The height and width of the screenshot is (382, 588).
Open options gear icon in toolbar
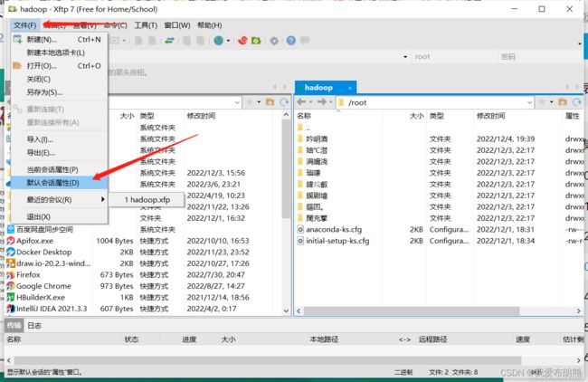click(x=274, y=41)
